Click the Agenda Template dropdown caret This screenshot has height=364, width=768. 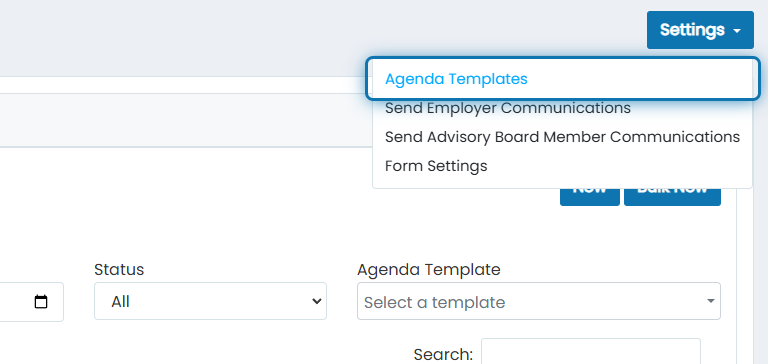(x=711, y=301)
